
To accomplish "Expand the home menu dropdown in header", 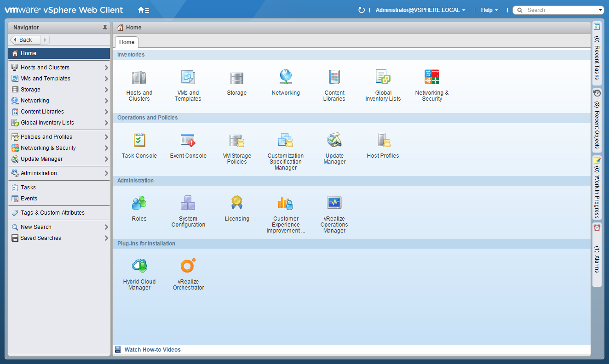I will pyautogui.click(x=144, y=10).
